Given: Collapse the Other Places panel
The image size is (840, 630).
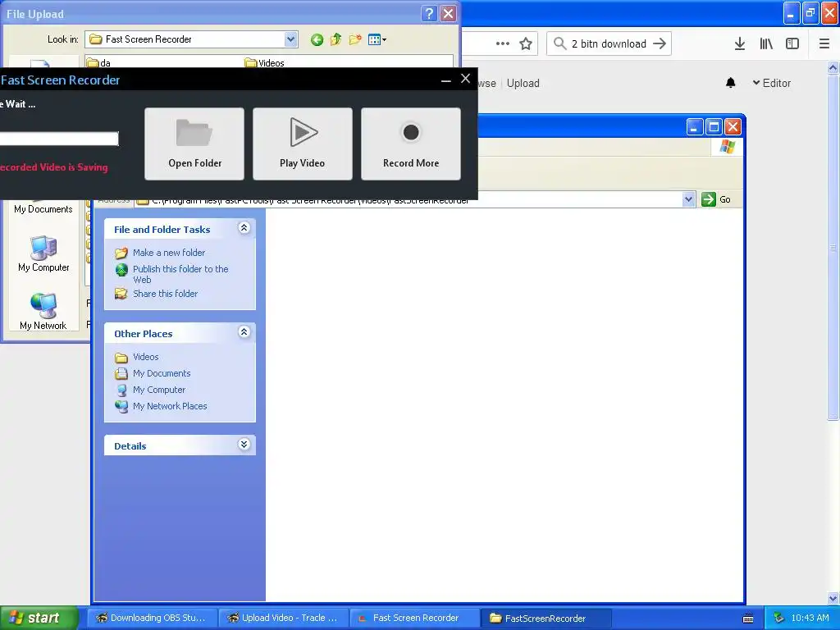Looking at the screenshot, I should point(244,332).
